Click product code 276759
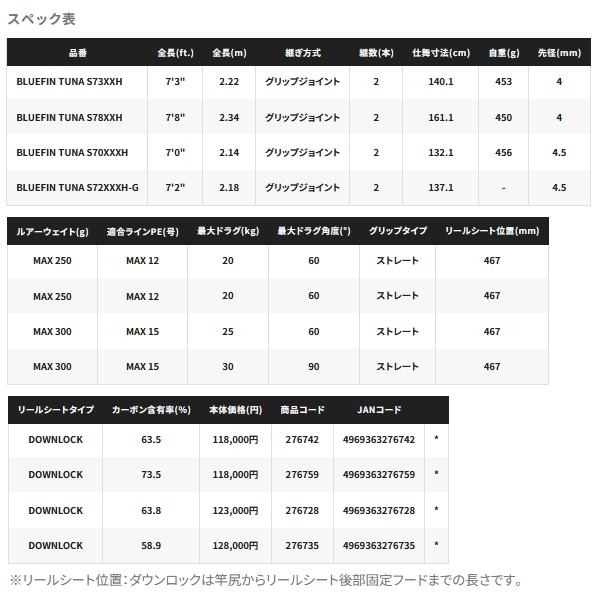 point(301,475)
